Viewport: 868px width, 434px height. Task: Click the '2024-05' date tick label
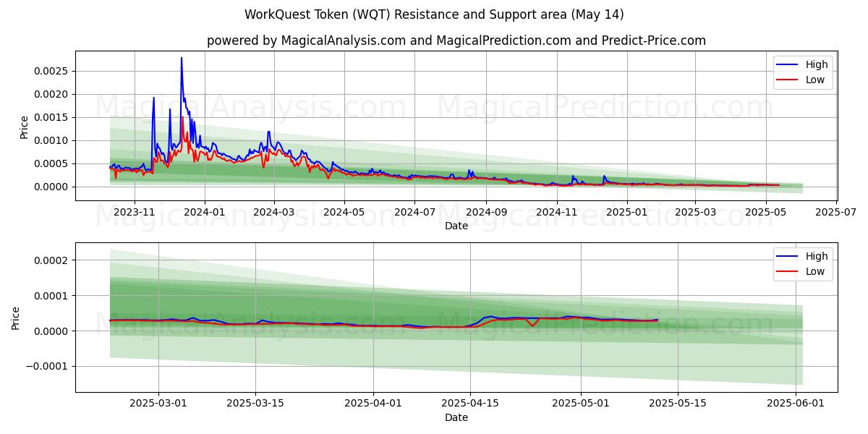click(344, 212)
